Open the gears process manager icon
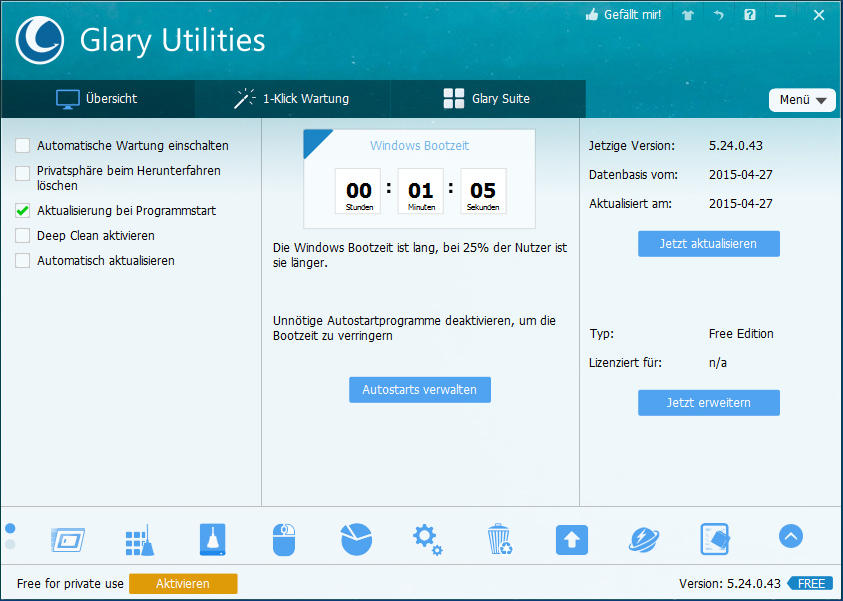This screenshot has height=601, width=843. tap(427, 539)
